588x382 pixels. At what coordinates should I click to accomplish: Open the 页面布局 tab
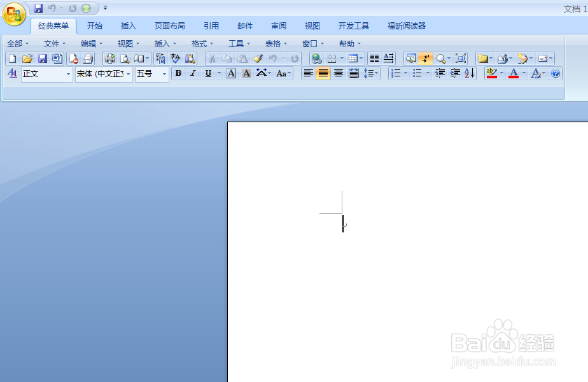169,26
